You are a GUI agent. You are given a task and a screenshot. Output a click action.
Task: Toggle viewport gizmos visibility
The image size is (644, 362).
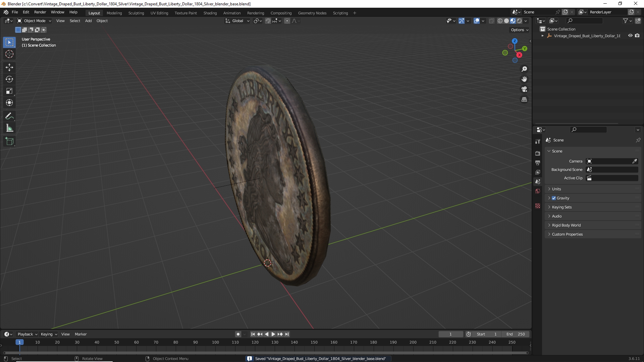pos(462,21)
